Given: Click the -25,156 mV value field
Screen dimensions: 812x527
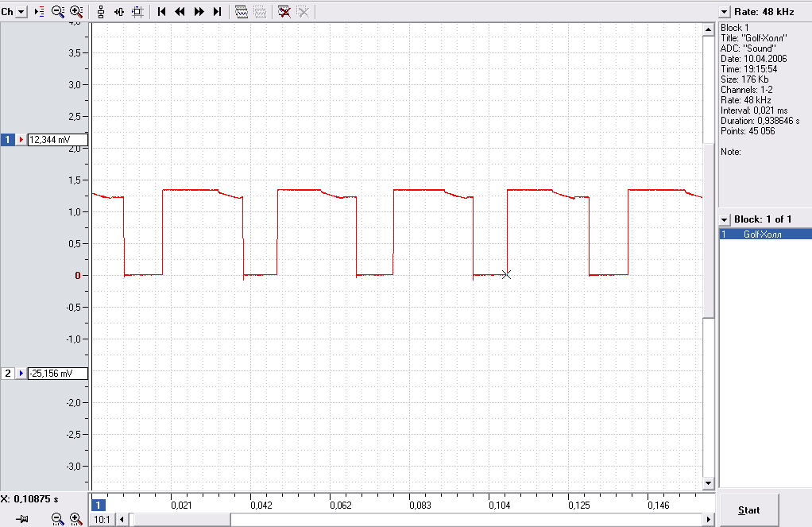Looking at the screenshot, I should coord(57,374).
